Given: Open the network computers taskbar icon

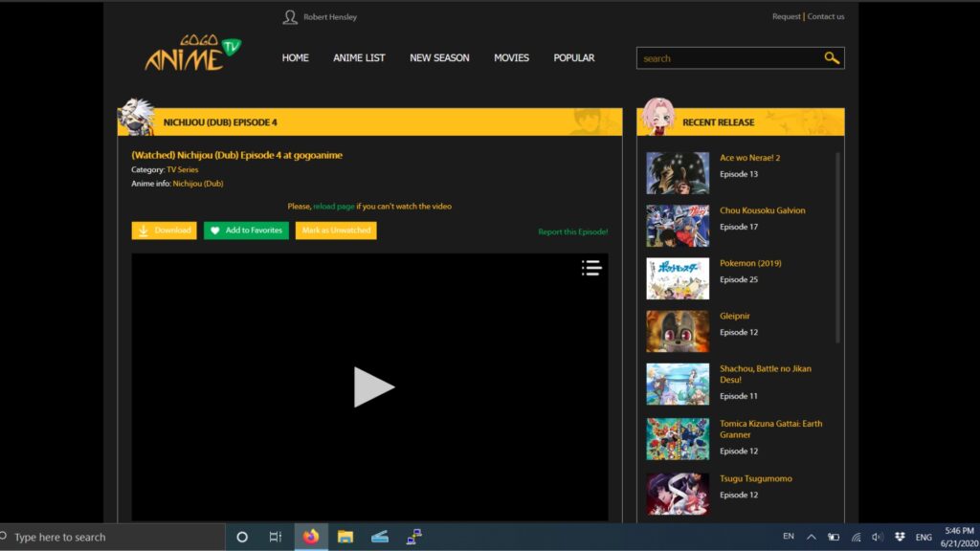Looking at the screenshot, I should point(413,537).
